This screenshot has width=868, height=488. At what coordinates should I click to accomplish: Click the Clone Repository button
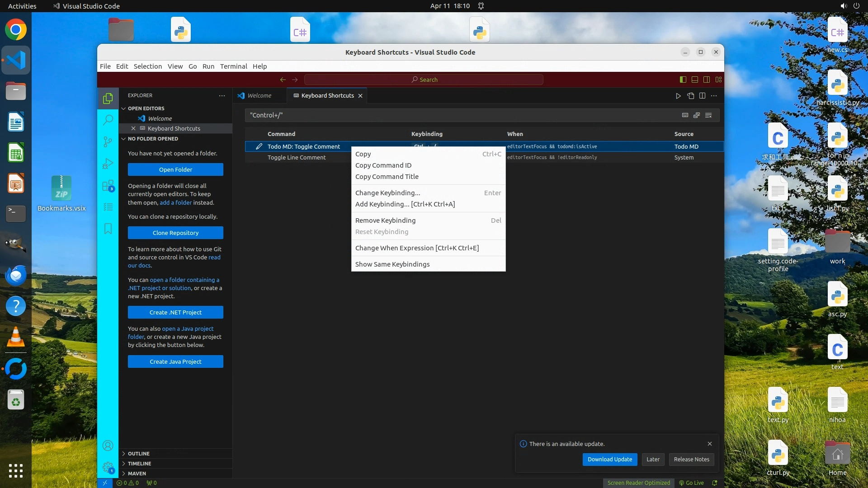[175, 233]
